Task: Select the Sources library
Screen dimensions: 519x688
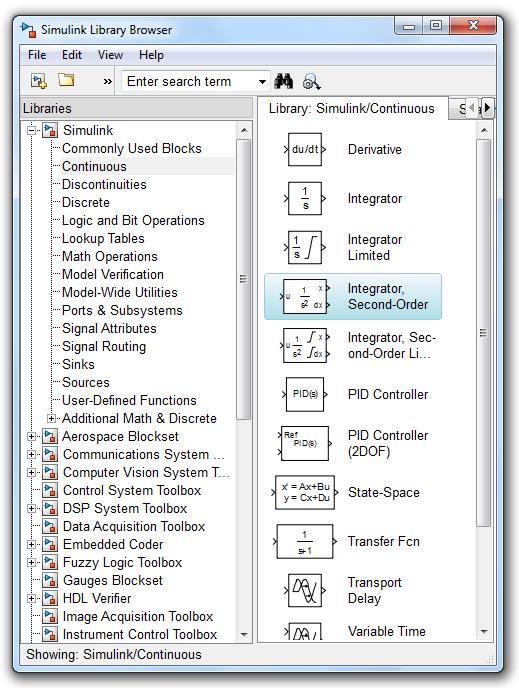Action: pyautogui.click(x=86, y=383)
